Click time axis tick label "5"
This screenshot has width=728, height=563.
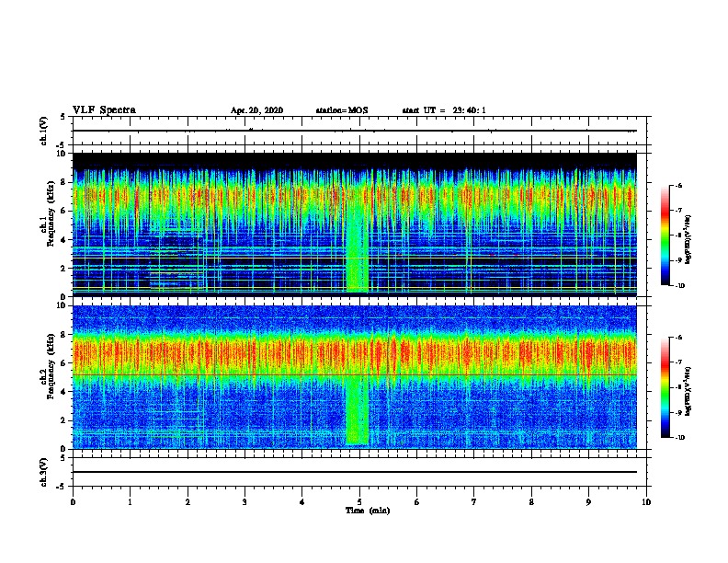[x=359, y=501]
